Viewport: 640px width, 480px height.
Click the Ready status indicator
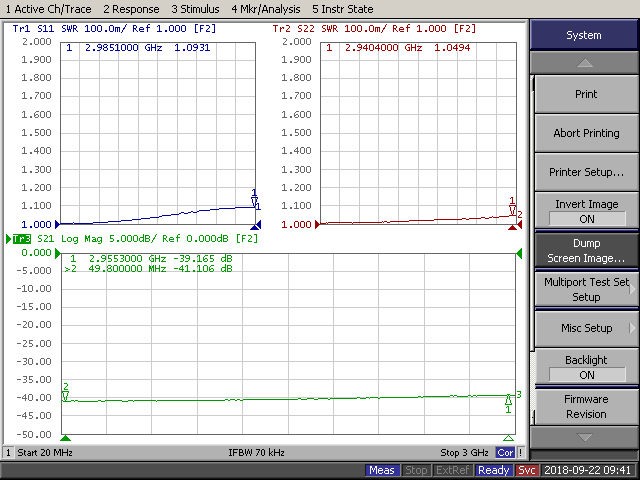pyautogui.click(x=494, y=470)
